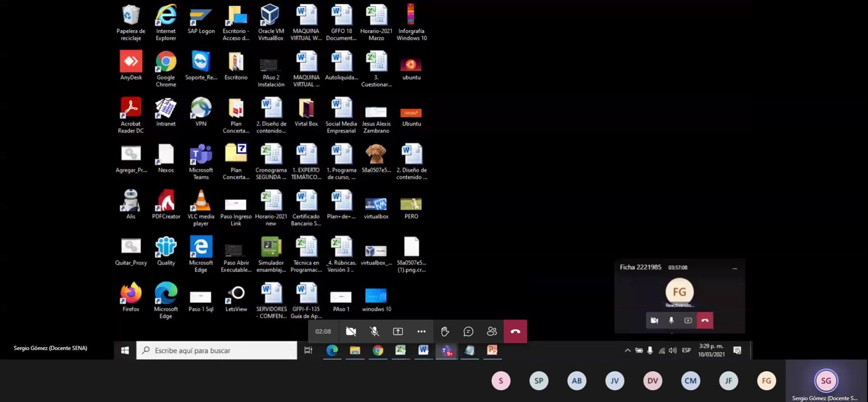Select the SERVIDORES - COMFEN document icon
The image size is (868, 402).
tap(271, 300)
